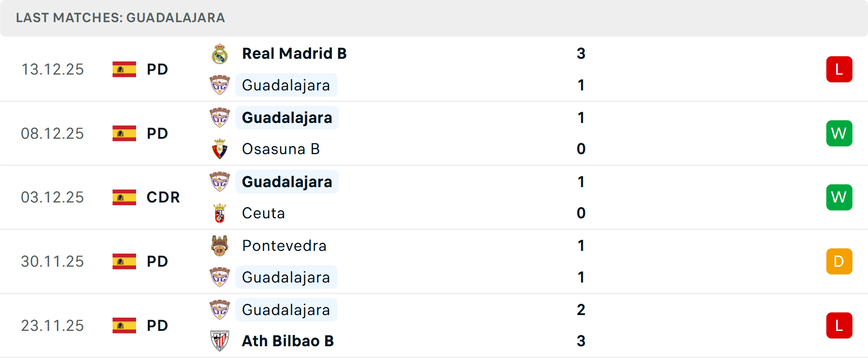The width and height of the screenshot is (868, 358).
Task: Click the Osasuna B club crest
Action: click(220, 149)
